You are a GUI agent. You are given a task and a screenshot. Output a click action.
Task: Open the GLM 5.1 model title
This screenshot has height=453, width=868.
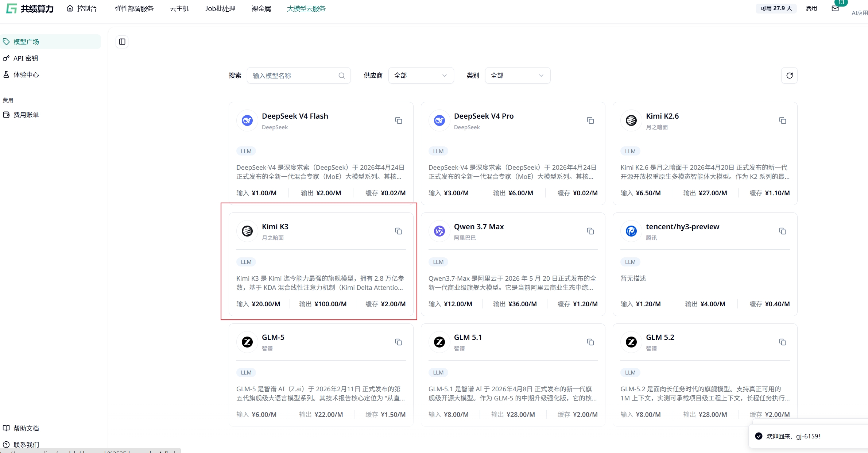(468, 337)
